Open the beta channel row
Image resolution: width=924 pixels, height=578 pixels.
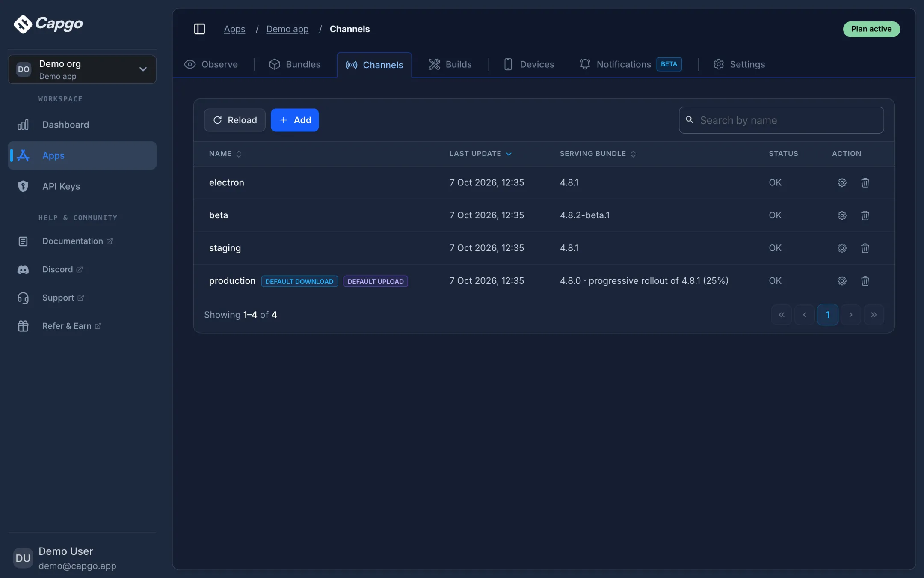(x=544, y=215)
